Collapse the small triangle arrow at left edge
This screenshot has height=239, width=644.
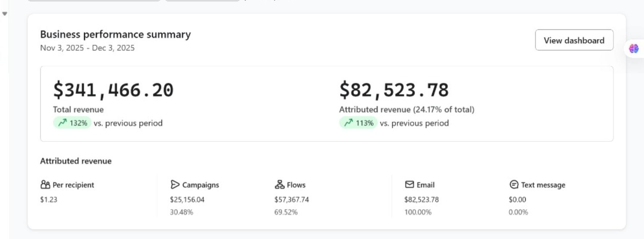(5, 14)
